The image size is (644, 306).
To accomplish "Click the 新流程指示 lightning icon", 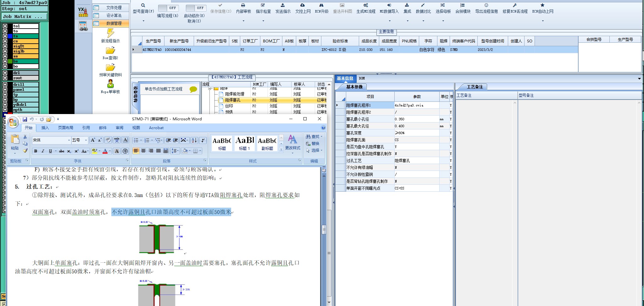I will click(110, 33).
